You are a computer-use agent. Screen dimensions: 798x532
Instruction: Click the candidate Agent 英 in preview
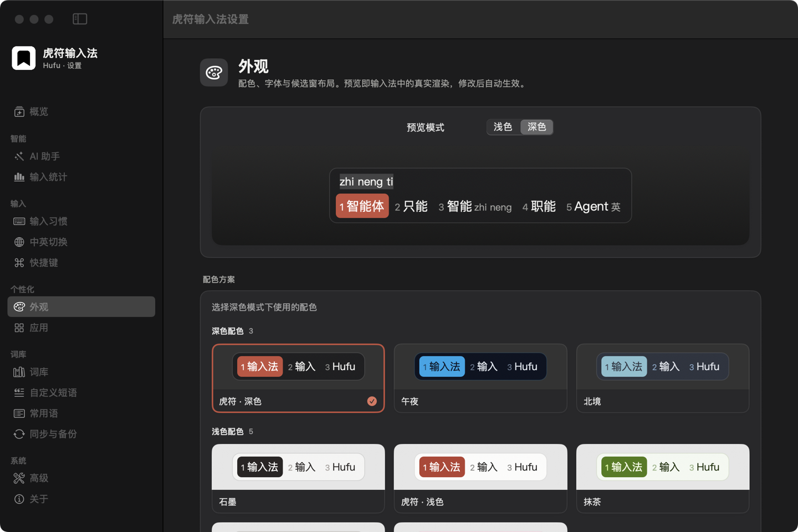point(594,207)
